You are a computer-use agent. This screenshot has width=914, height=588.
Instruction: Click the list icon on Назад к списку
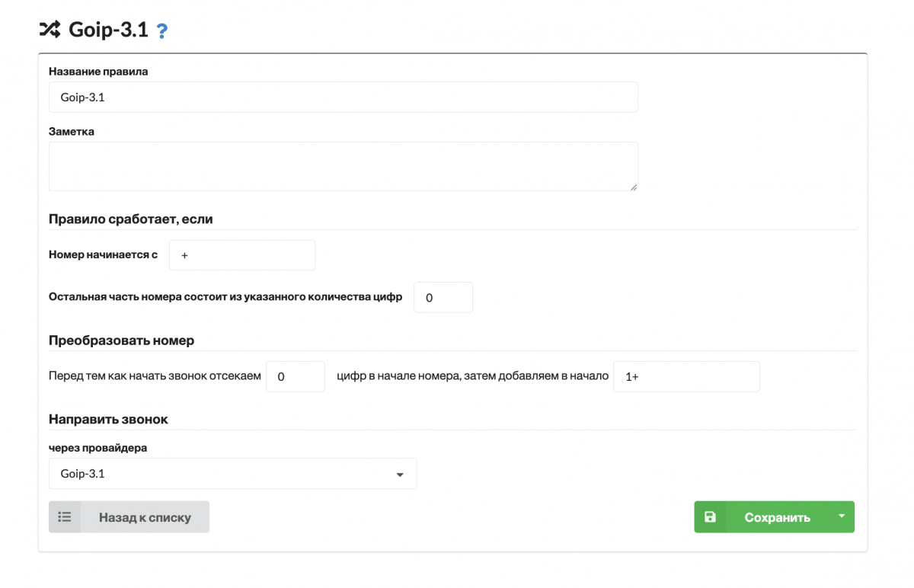pyautogui.click(x=65, y=516)
